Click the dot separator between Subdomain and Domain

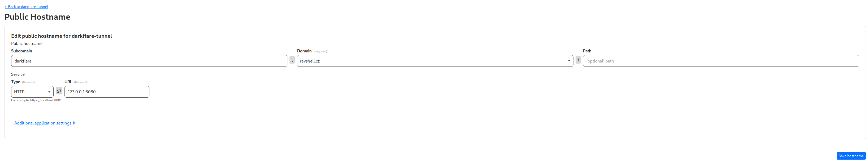click(x=292, y=61)
